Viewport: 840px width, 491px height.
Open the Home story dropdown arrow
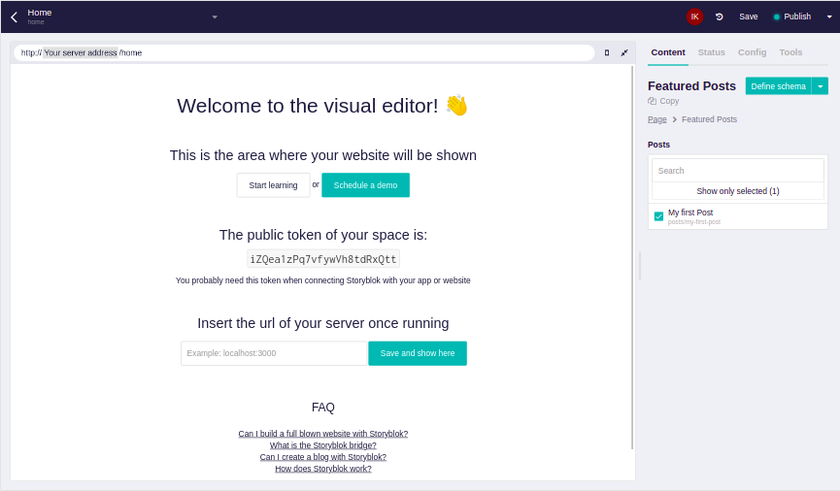[214, 17]
